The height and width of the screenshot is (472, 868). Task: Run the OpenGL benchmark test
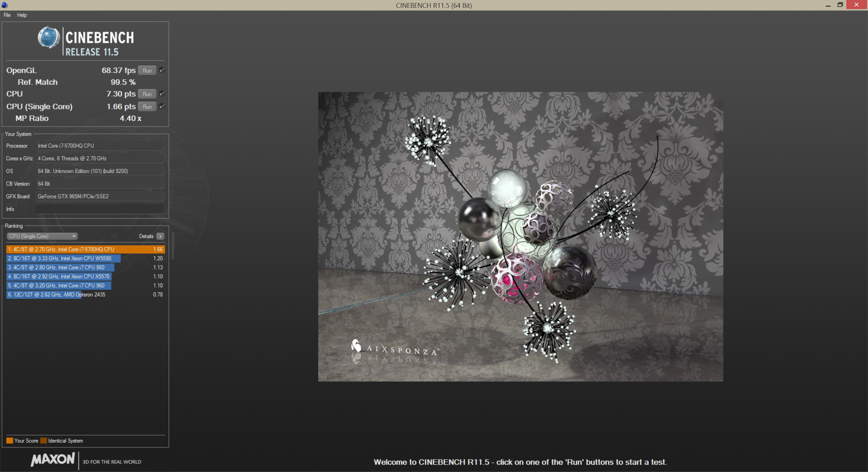(x=147, y=70)
